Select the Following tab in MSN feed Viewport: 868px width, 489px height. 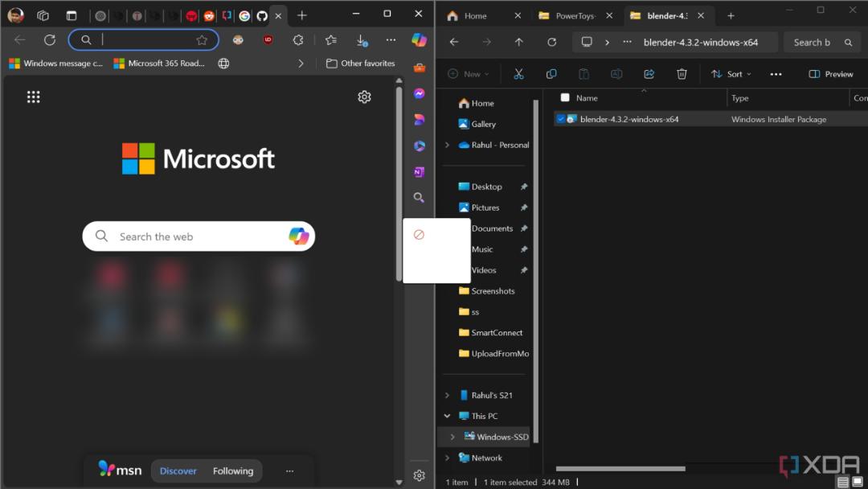pyautogui.click(x=233, y=471)
